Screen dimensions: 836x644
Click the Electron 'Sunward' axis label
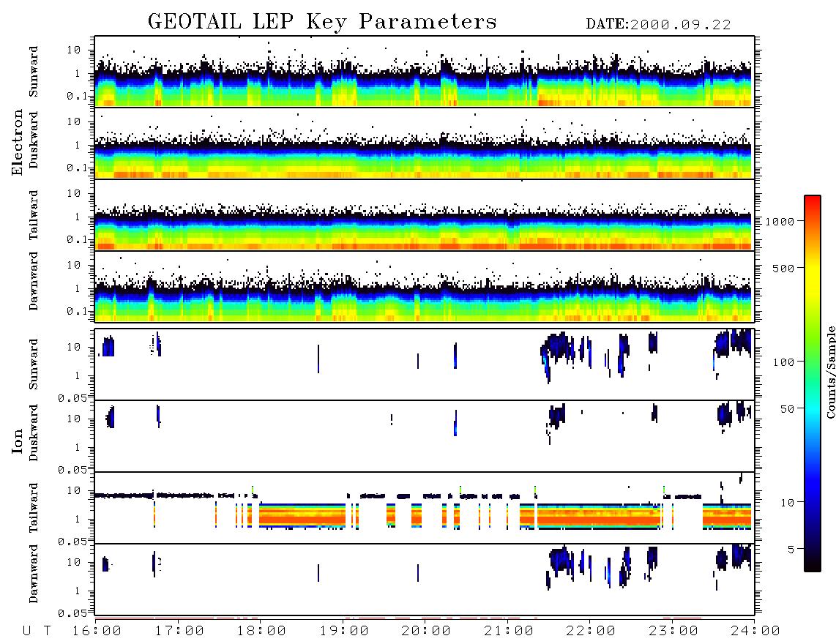point(34,72)
